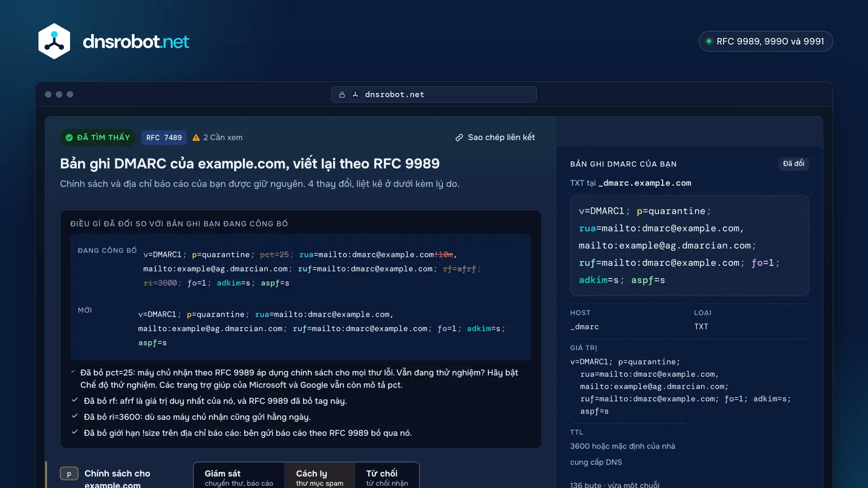Viewport: 868px width, 488px height.
Task: Click the struck-through rf=afrf tag
Action: (x=459, y=269)
